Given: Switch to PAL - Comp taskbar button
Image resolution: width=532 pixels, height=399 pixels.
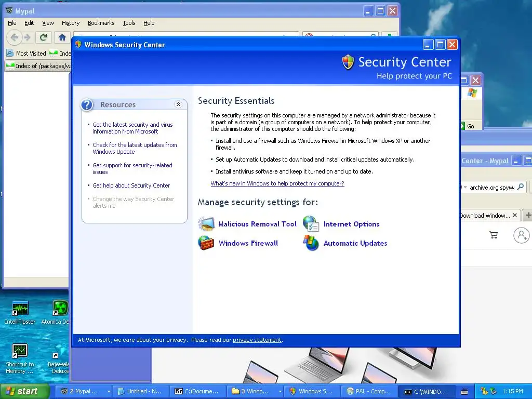Looking at the screenshot, I should pyautogui.click(x=369, y=391).
